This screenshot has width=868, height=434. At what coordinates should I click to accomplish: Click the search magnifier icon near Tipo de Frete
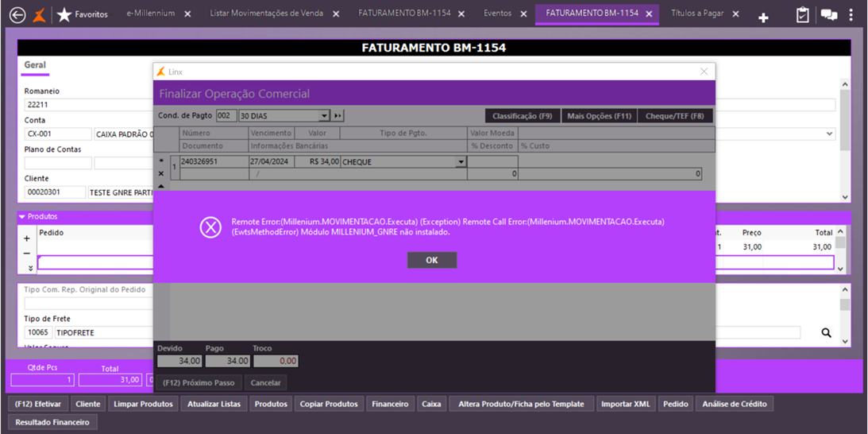click(826, 332)
